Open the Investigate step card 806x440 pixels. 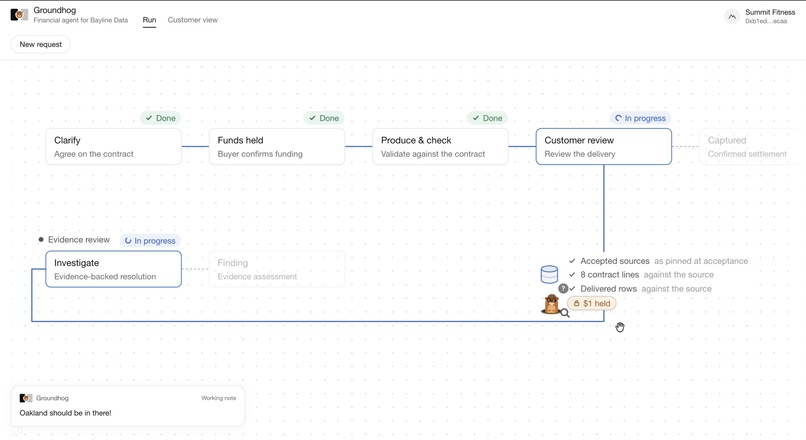[114, 269]
